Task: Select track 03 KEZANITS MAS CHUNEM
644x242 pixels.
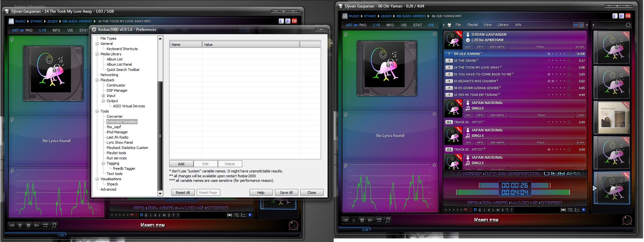Action: 515,81
